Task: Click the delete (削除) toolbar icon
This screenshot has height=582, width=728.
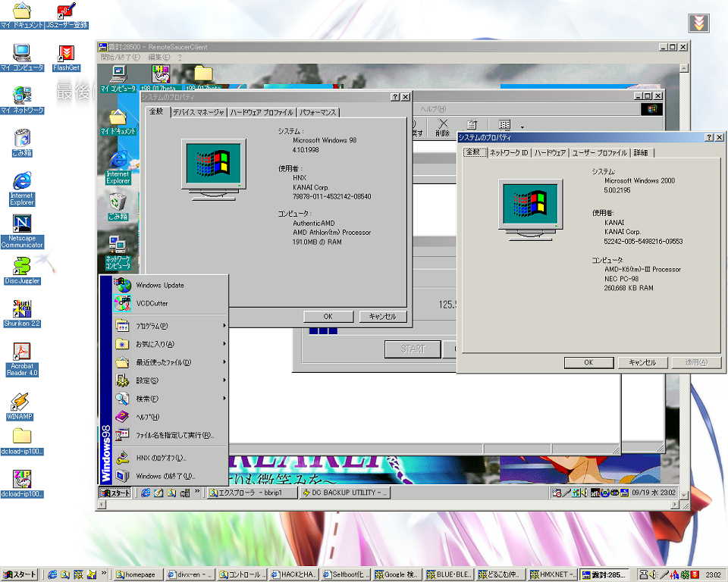Action: tap(442, 126)
